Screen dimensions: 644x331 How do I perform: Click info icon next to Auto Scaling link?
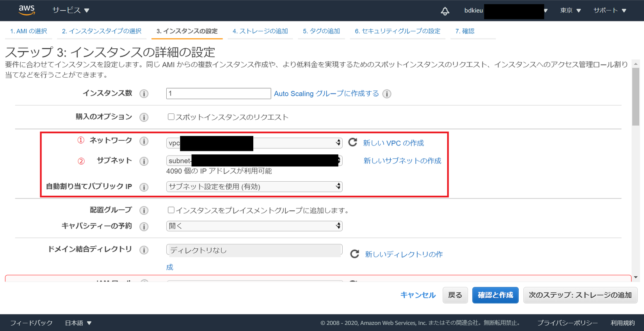click(387, 94)
